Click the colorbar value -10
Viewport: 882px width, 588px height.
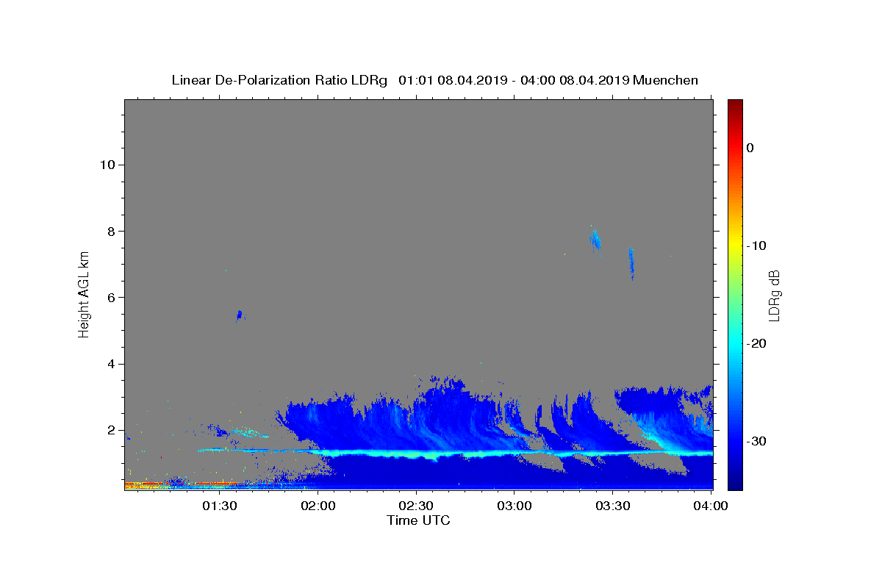[756, 245]
